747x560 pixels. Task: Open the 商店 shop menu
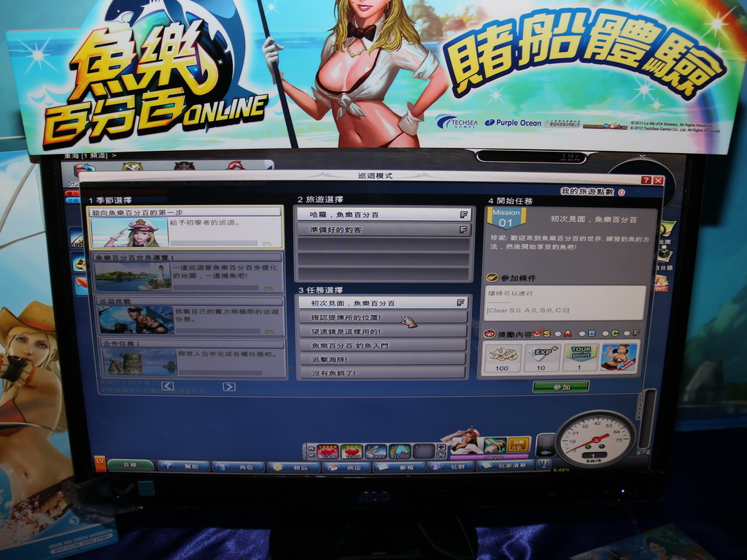347,467
